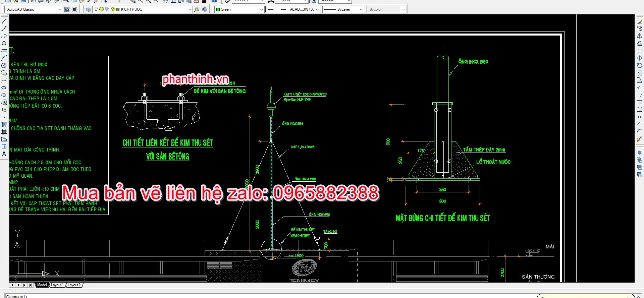Select the Circle tool
644x298 pixels.
(x=4, y=65)
